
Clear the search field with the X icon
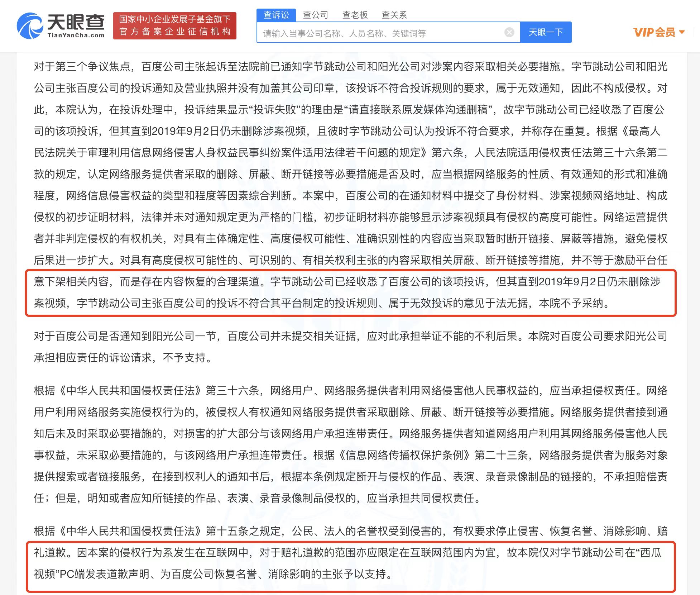(x=509, y=33)
